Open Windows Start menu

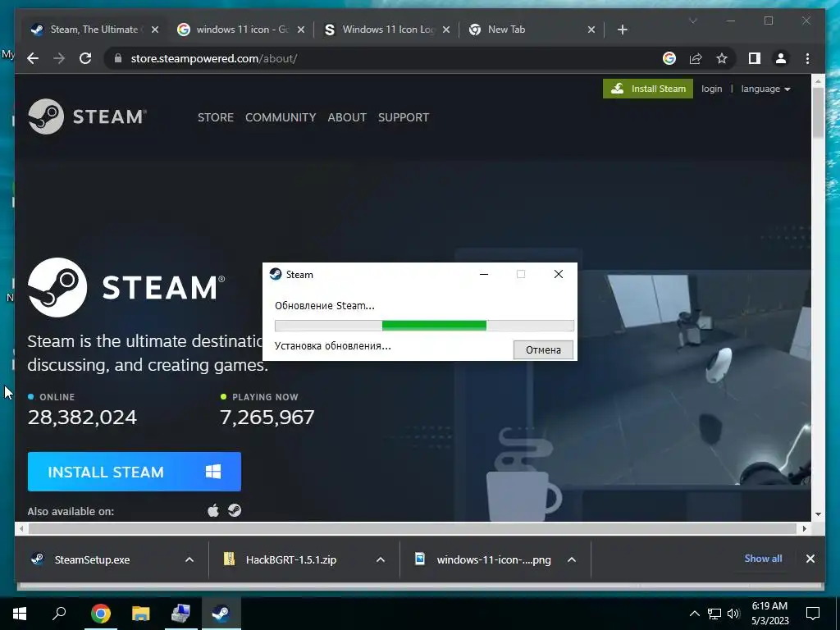[x=20, y=614]
